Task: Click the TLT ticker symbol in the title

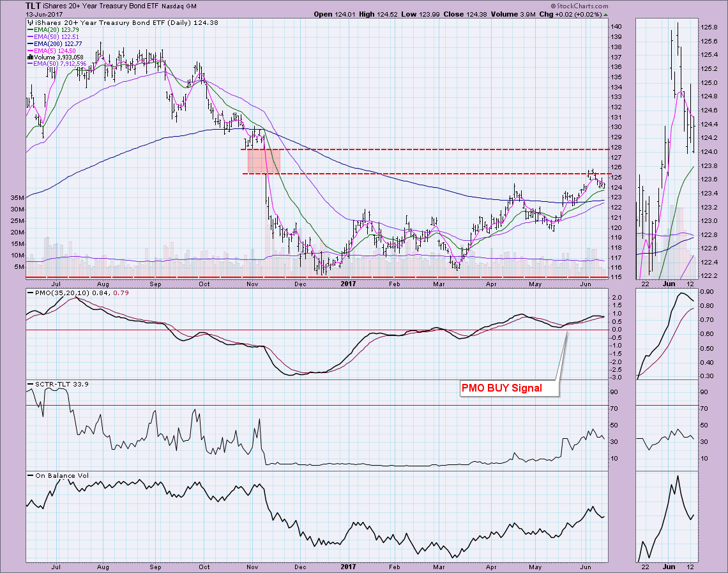Action: pos(33,6)
